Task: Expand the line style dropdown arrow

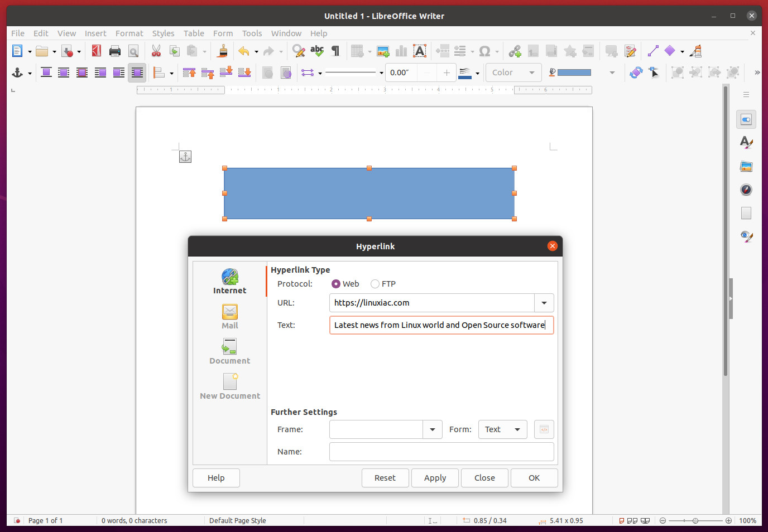Action: pyautogui.click(x=381, y=73)
